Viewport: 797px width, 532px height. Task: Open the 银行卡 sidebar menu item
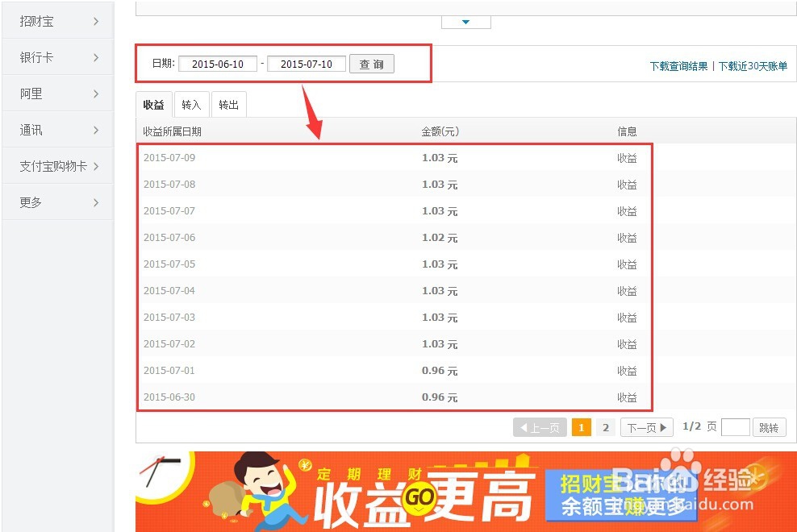pyautogui.click(x=56, y=57)
